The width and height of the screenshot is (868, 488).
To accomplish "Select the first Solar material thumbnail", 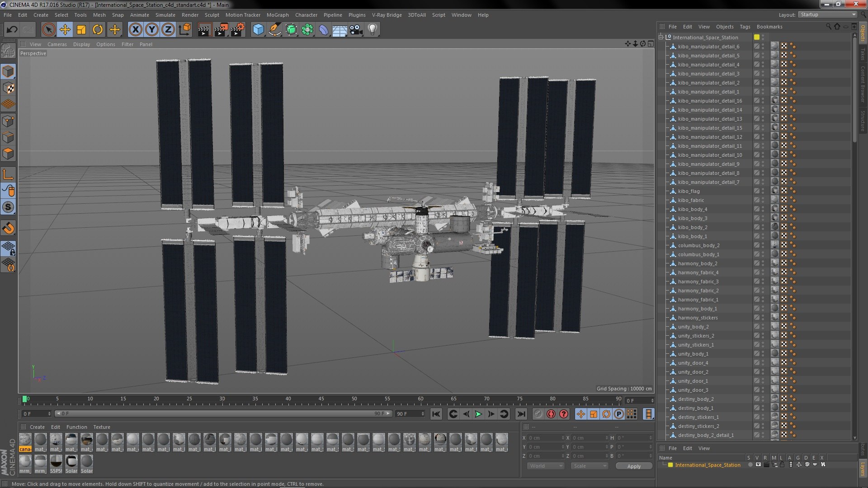I will tap(71, 464).
